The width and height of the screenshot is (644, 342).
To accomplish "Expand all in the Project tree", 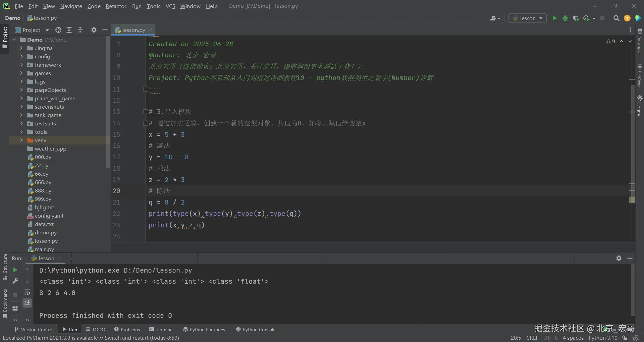I will (69, 30).
